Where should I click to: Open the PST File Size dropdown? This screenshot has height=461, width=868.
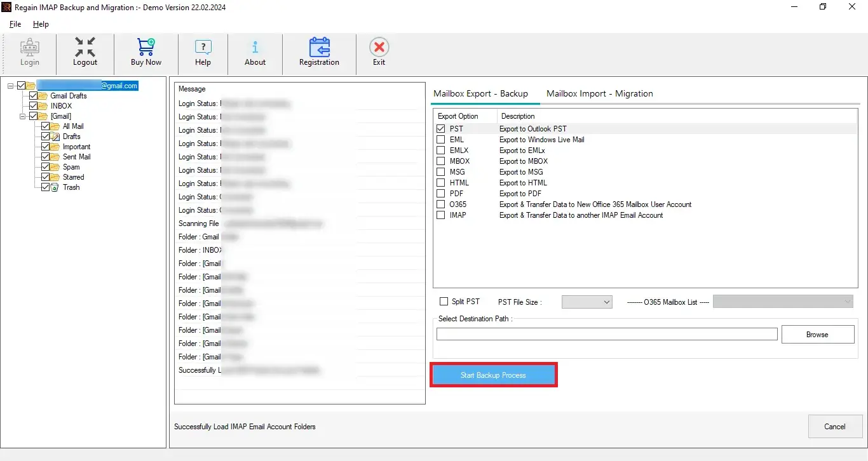click(x=587, y=302)
